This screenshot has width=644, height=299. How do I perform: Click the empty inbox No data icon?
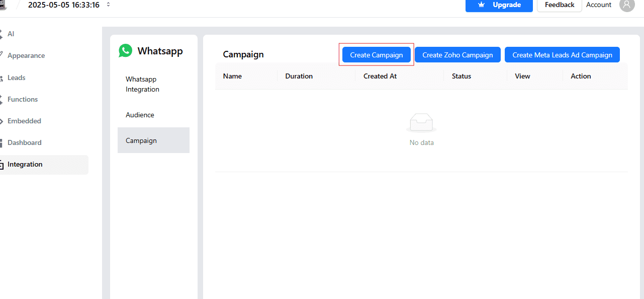click(421, 123)
